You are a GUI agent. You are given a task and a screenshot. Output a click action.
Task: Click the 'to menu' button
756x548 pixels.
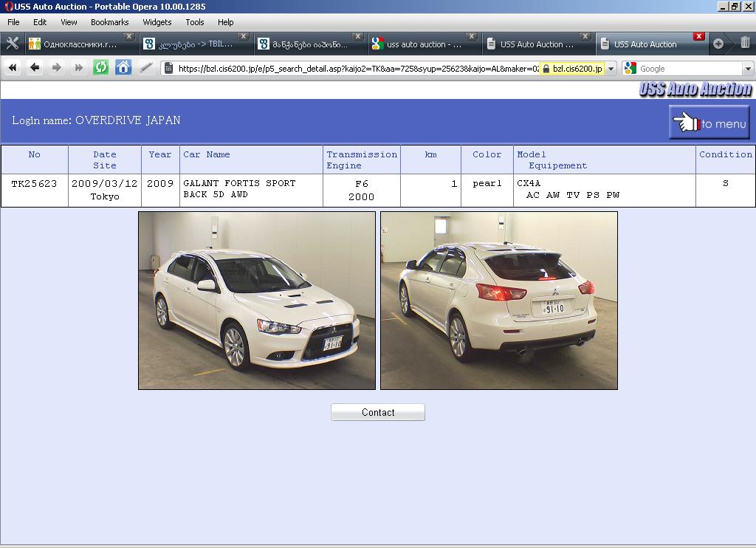(709, 123)
